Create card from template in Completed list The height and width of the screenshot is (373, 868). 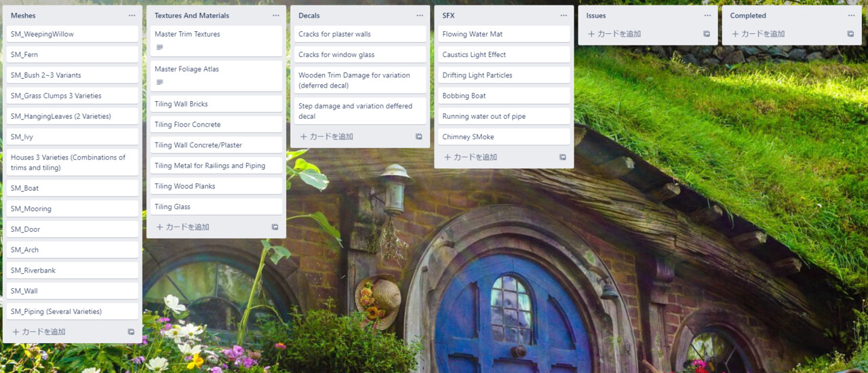pos(850,34)
